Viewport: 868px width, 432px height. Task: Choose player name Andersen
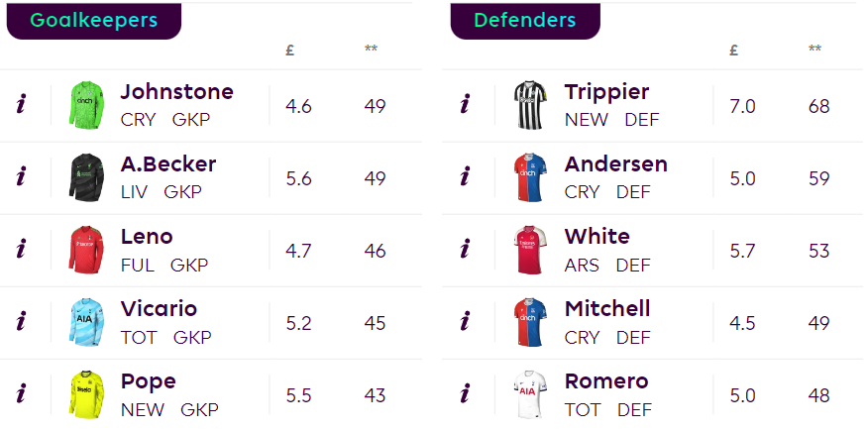coord(615,163)
